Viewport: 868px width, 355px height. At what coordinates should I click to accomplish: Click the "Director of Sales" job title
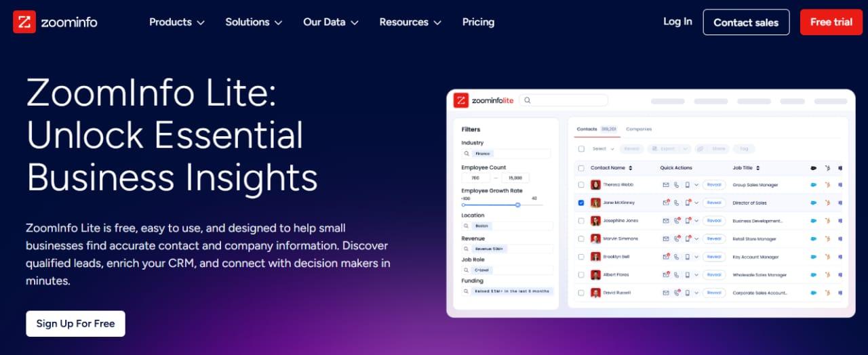coord(750,203)
